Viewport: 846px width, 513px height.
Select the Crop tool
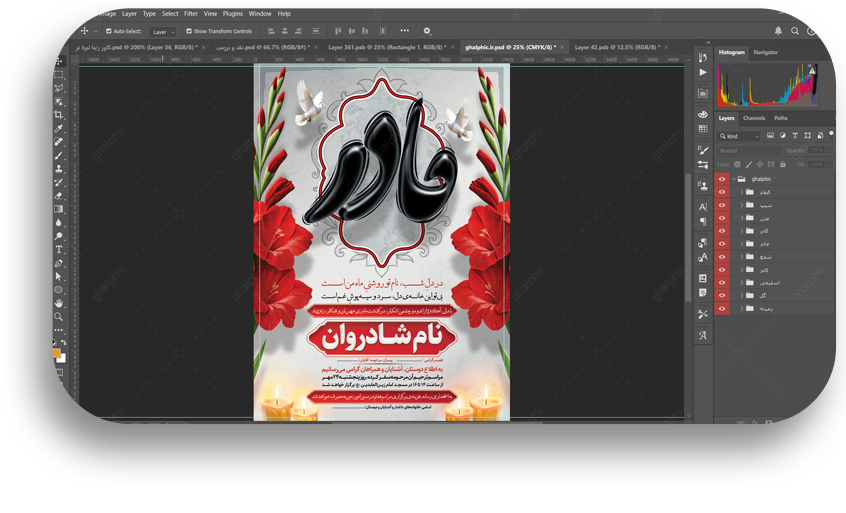(x=60, y=115)
